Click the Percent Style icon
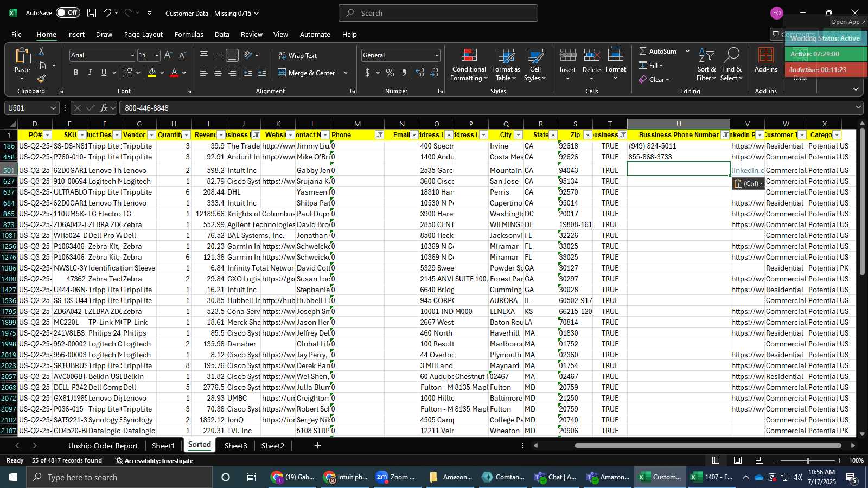 [390, 73]
